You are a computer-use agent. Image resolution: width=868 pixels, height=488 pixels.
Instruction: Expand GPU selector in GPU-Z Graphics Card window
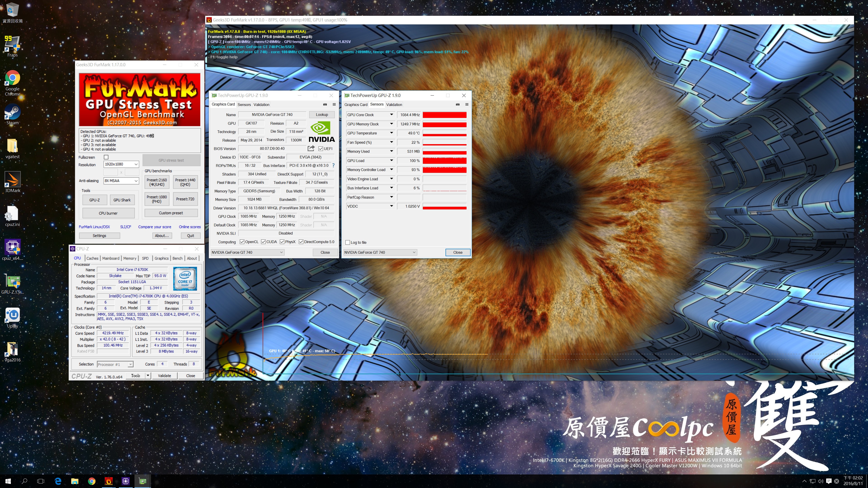247,252
